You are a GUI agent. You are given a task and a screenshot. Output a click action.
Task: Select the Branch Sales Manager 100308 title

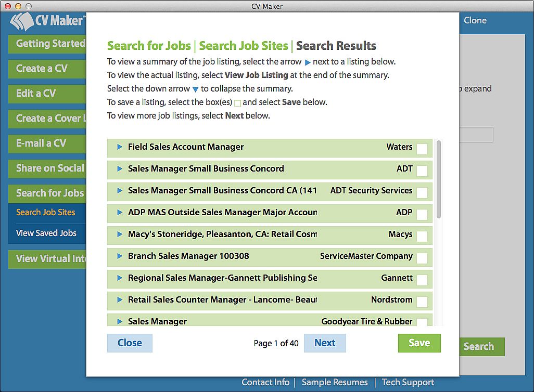(188, 256)
